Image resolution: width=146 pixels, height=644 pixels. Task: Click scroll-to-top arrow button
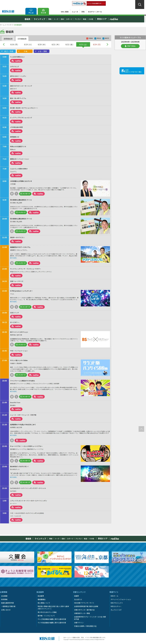click(x=141, y=429)
